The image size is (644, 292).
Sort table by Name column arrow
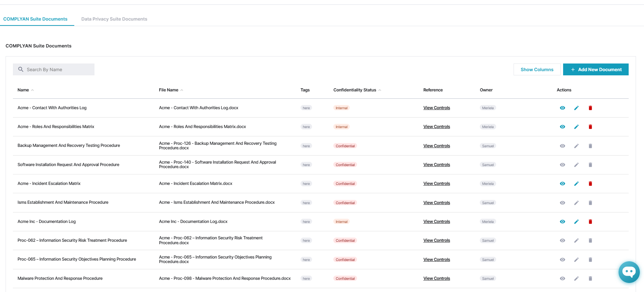pyautogui.click(x=32, y=90)
